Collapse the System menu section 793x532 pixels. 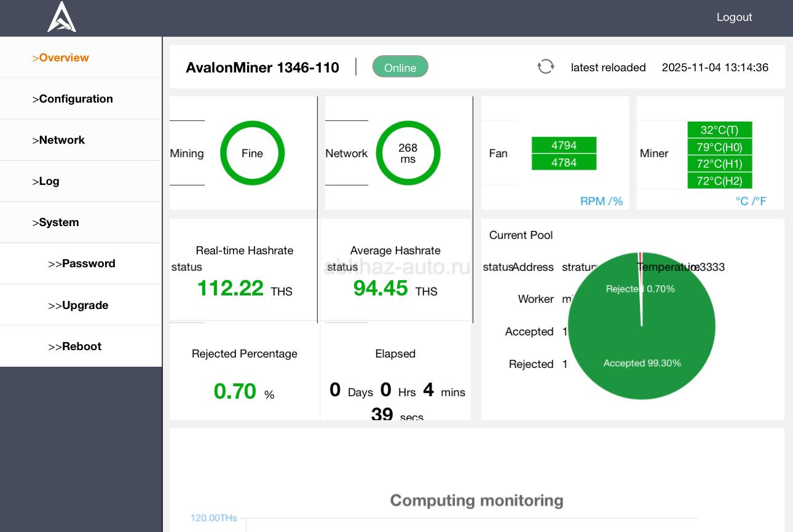coord(58,222)
